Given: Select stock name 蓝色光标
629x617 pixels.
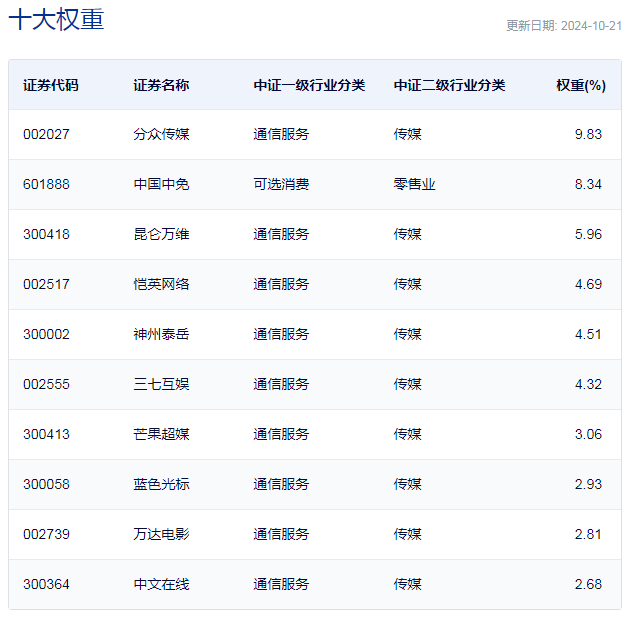Looking at the screenshot, I should (x=161, y=484).
